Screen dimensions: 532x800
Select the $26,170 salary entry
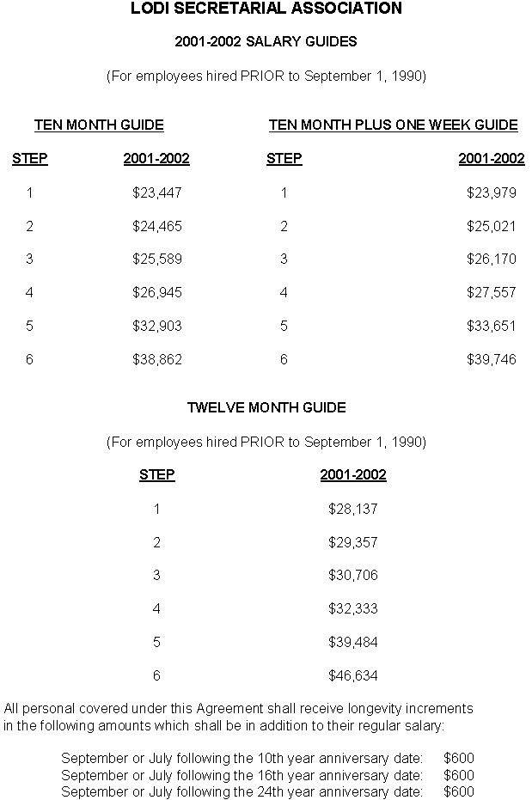pos(492,259)
